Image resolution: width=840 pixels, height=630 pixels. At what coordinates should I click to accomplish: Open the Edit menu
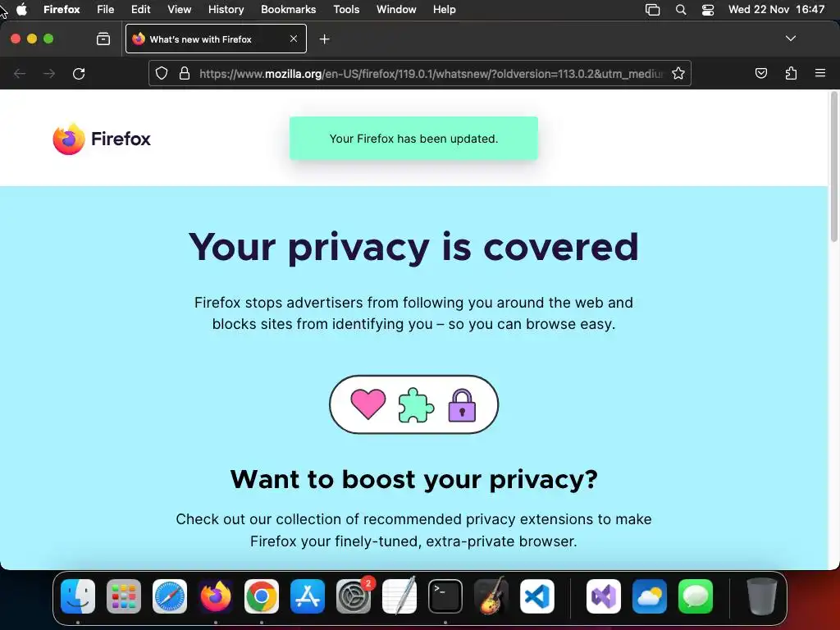point(141,9)
